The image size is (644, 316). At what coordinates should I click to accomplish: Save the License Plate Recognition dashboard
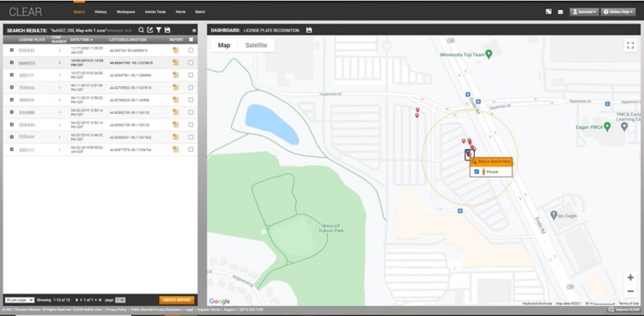(309, 30)
